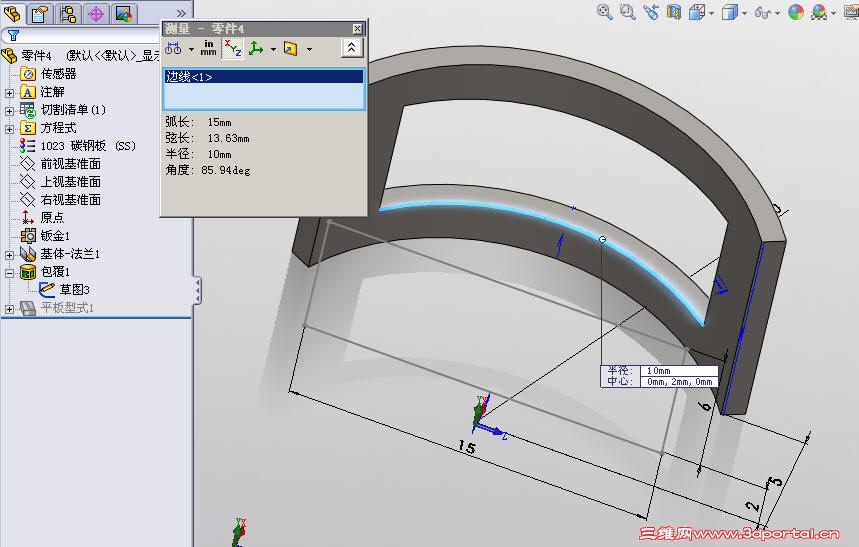Expand more manager tabs chevron
The width and height of the screenshot is (859, 547).
[x=181, y=13]
